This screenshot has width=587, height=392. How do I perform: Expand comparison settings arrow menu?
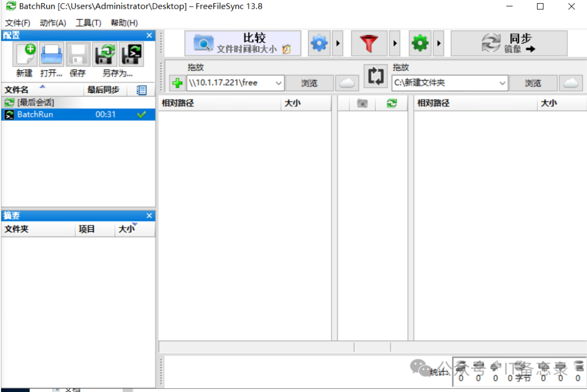click(x=338, y=43)
